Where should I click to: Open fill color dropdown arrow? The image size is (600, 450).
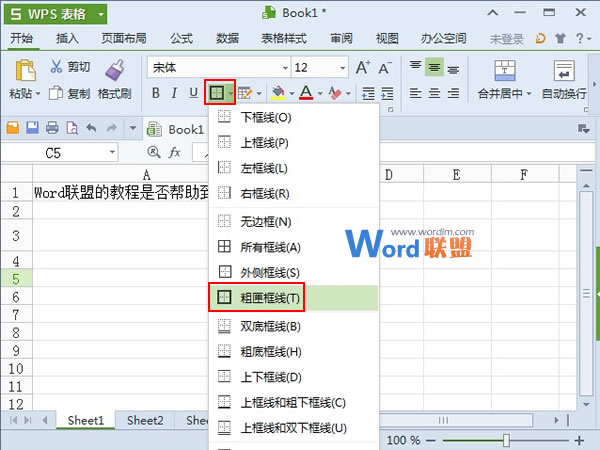click(292, 93)
